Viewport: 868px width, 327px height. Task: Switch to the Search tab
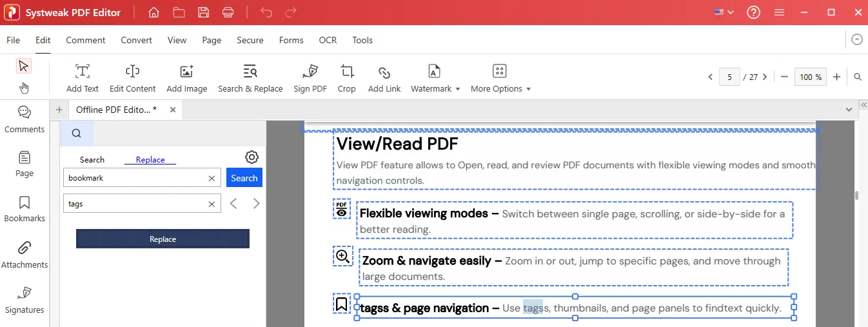click(x=92, y=160)
